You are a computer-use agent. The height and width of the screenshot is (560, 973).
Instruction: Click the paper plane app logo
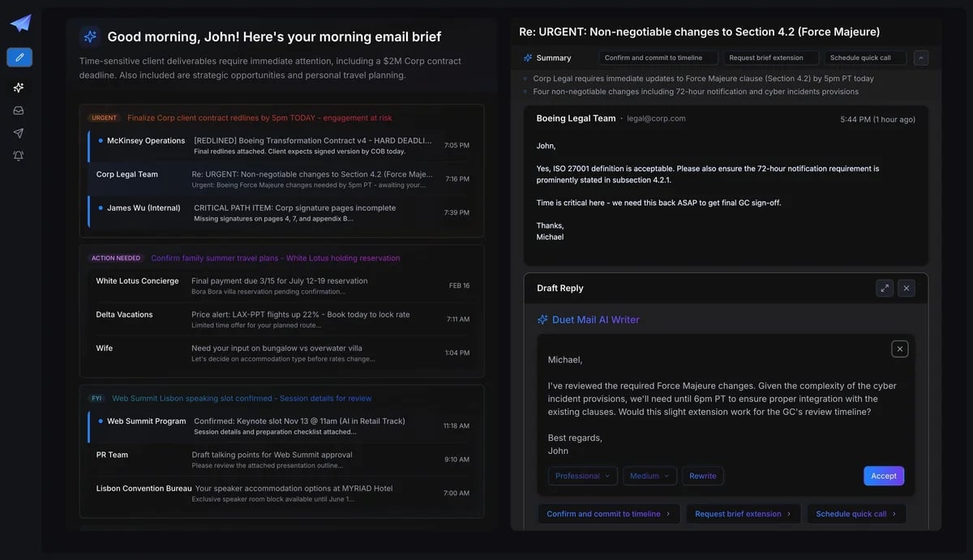click(x=20, y=23)
